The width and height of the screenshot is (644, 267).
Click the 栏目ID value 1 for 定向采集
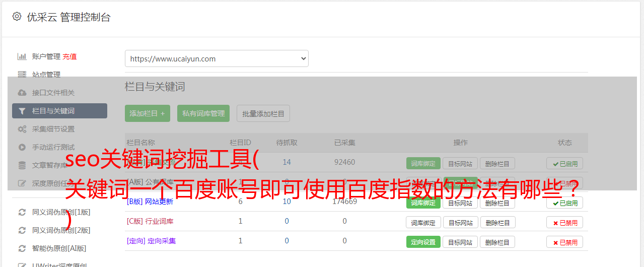(240, 241)
